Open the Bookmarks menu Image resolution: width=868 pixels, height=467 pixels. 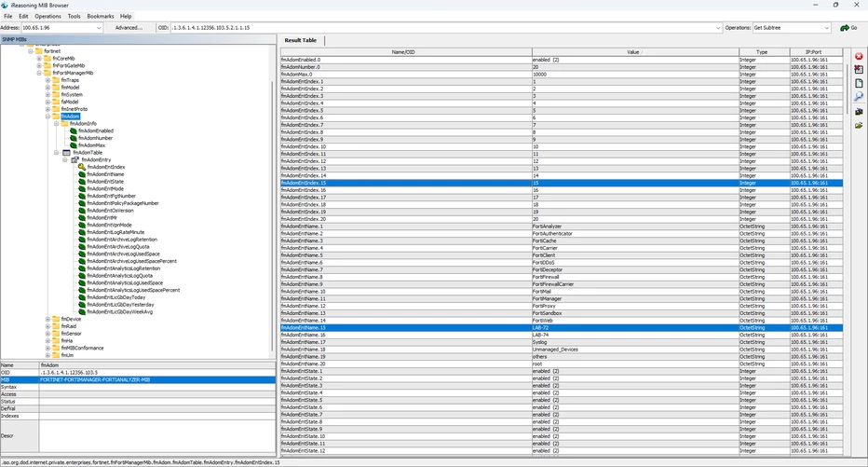[101, 16]
